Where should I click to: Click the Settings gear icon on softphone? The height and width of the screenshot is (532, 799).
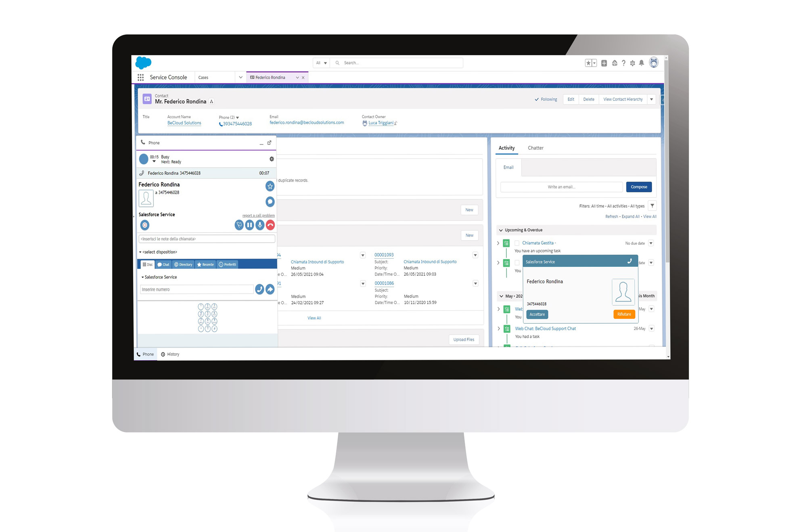tap(271, 159)
